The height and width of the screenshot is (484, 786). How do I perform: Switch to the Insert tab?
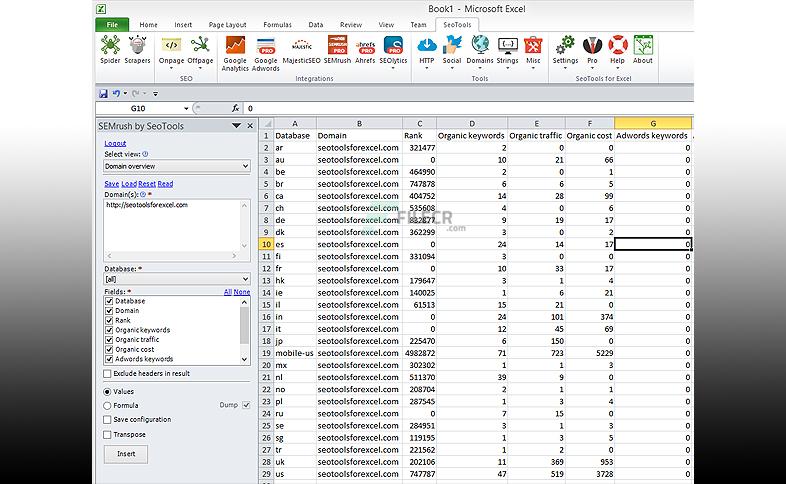[x=183, y=25]
